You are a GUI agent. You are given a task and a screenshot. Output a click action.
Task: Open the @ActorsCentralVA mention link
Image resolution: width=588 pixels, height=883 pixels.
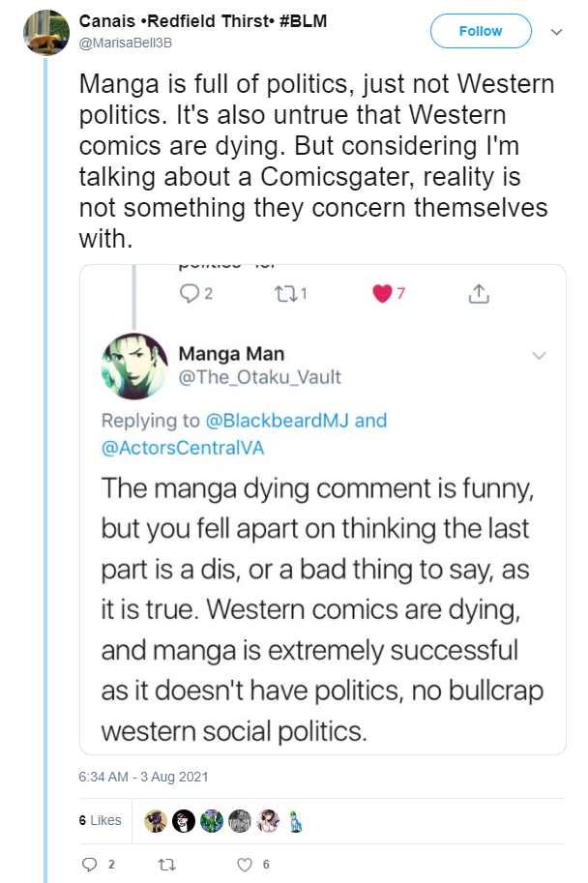pyautogui.click(x=183, y=448)
